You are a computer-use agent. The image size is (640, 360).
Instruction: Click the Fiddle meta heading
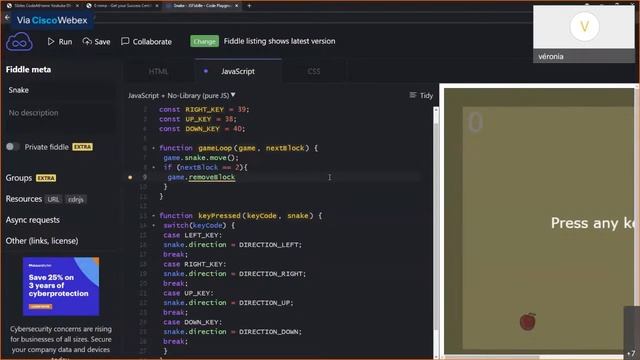(29, 69)
